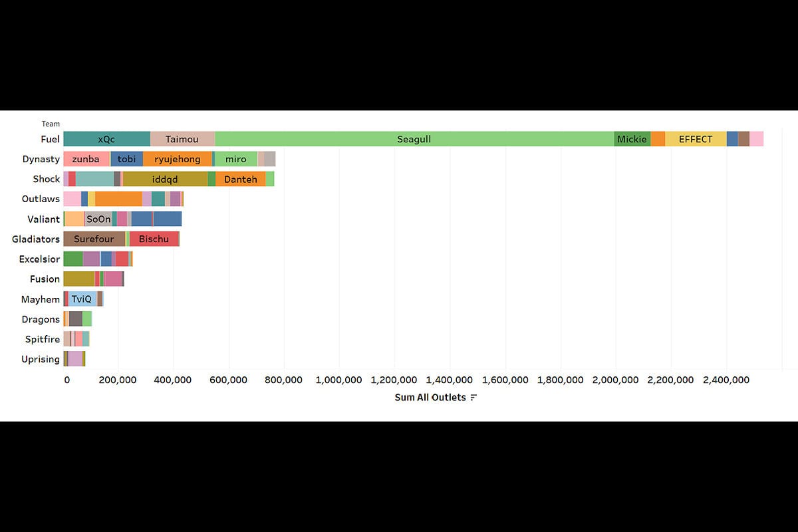
Task: Click the sort icon beside Sum All Outlets
Action: pyautogui.click(x=473, y=398)
